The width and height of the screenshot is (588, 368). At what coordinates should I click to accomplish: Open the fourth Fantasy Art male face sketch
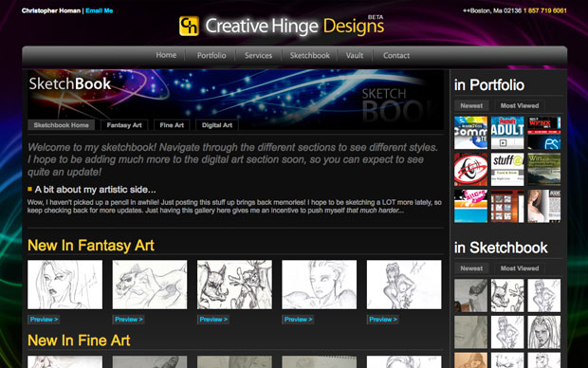[319, 285]
